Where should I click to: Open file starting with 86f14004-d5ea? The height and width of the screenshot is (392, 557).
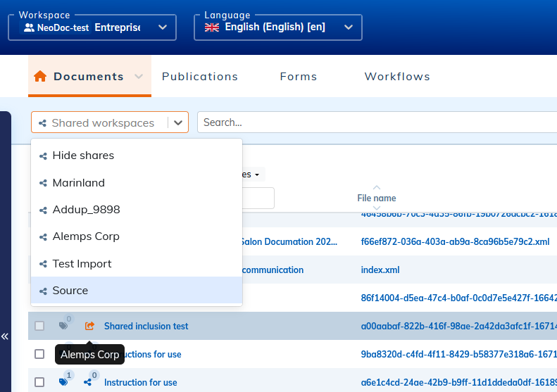[459, 298]
